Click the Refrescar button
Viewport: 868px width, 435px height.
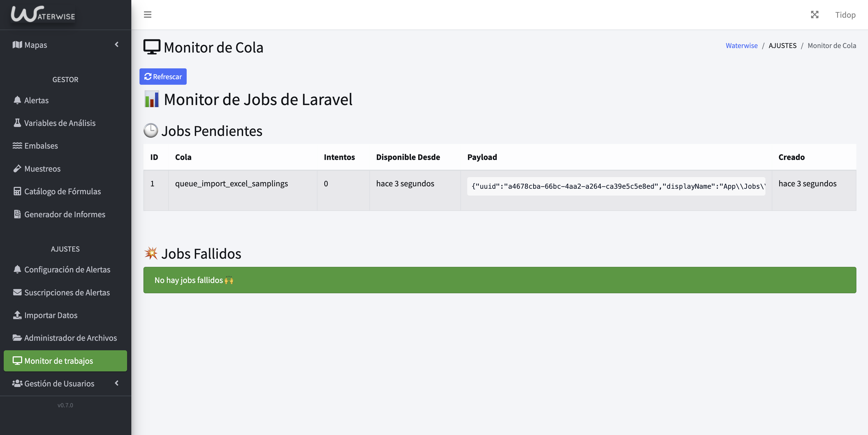pyautogui.click(x=163, y=77)
